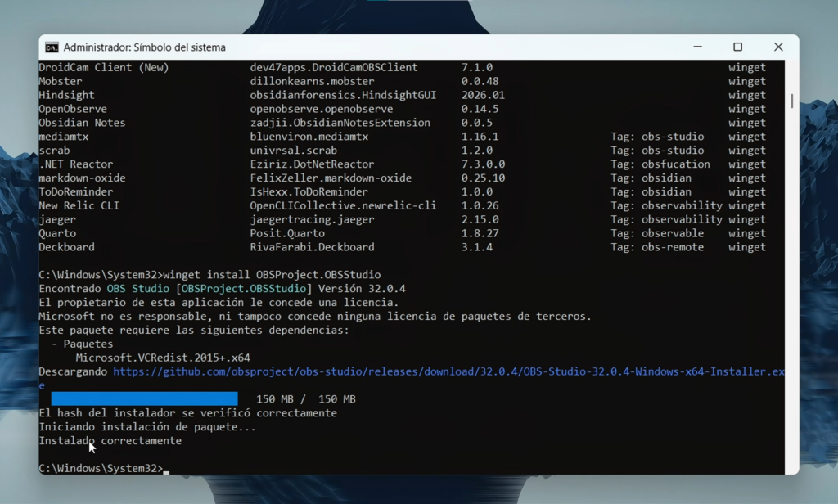838x504 pixels.
Task: Click the title 'Administrador: Símbolo del sistema'
Action: coord(144,47)
